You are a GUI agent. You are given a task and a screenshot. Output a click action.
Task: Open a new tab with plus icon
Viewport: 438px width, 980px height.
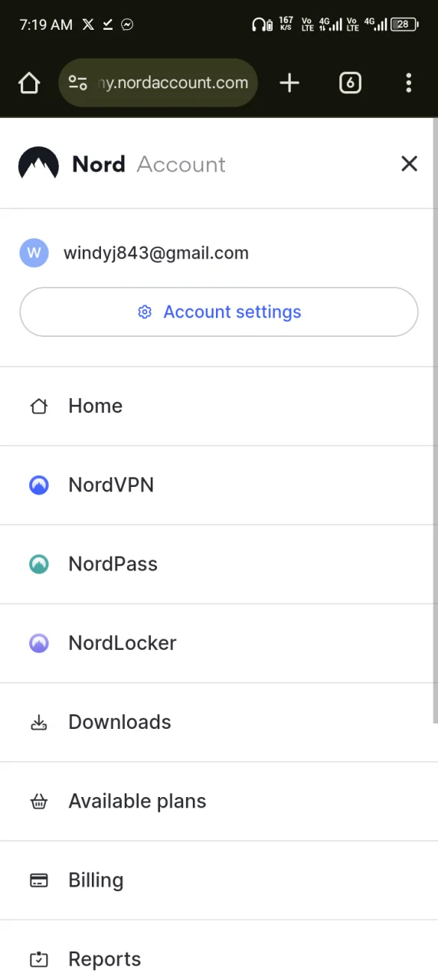(x=289, y=83)
